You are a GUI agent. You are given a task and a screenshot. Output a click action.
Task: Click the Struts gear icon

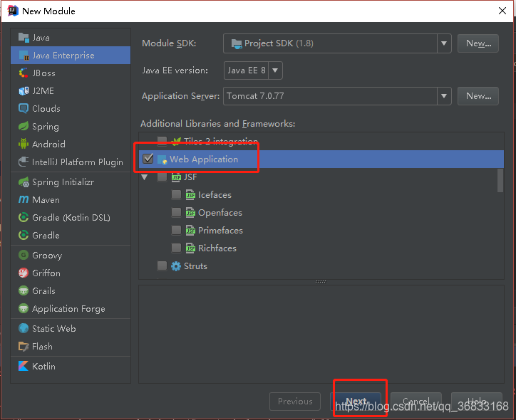click(176, 266)
